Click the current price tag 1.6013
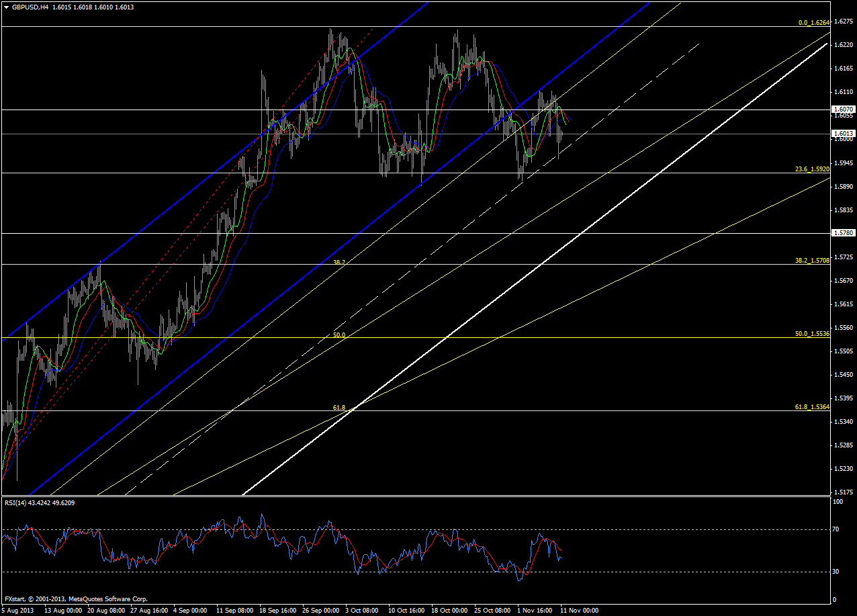 click(844, 133)
